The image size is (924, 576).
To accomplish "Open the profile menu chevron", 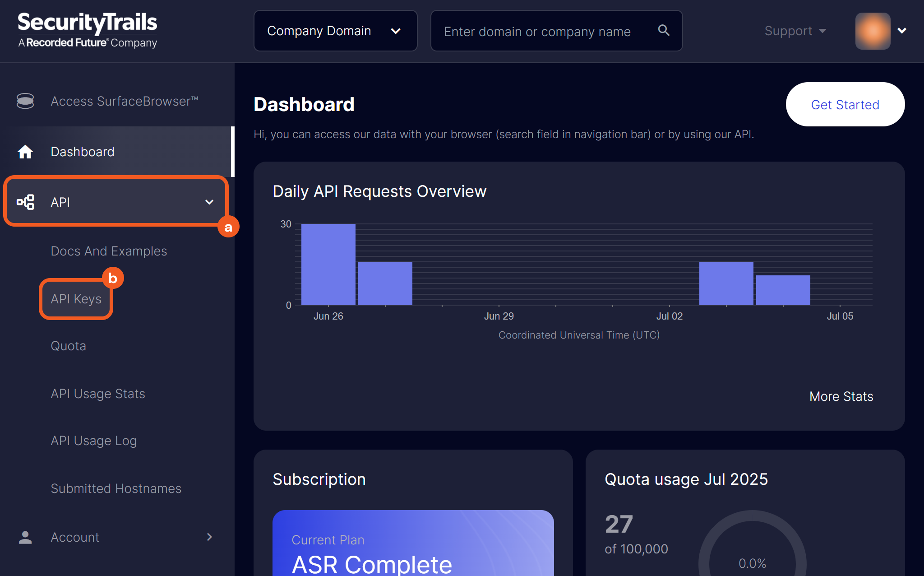I will click(x=902, y=31).
